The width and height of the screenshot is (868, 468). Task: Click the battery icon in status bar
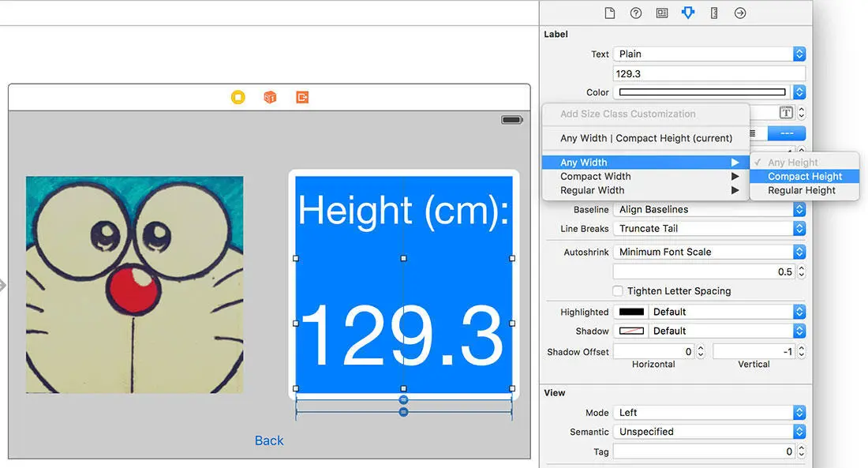point(512,120)
